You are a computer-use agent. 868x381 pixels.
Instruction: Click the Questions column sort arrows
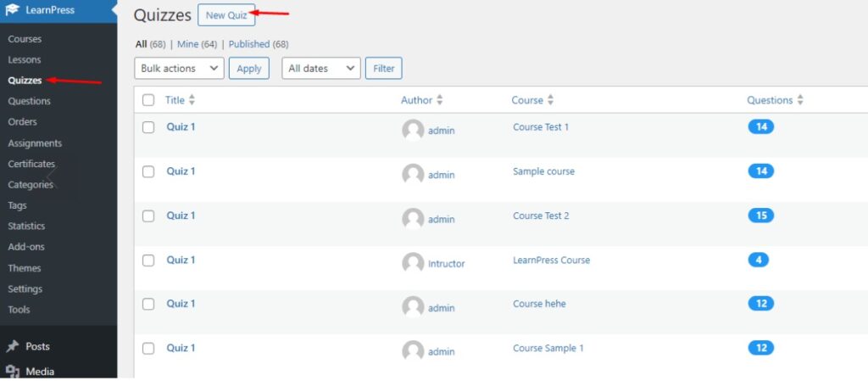[800, 100]
